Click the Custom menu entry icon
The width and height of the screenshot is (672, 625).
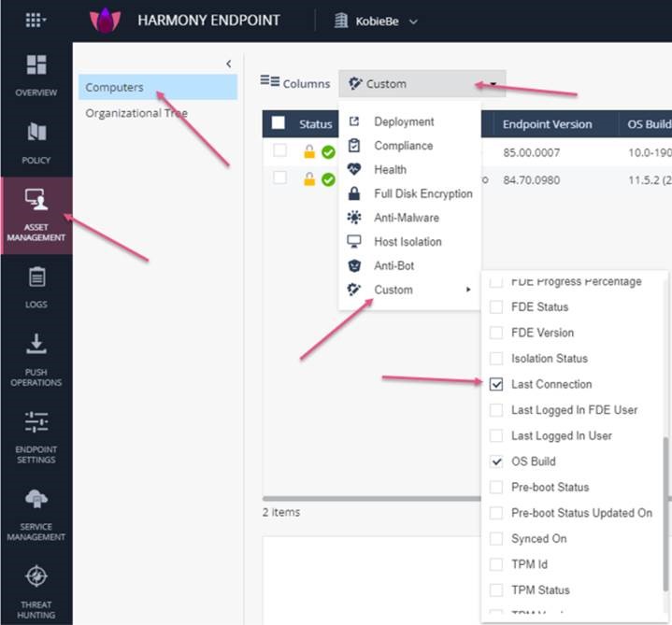(354, 290)
